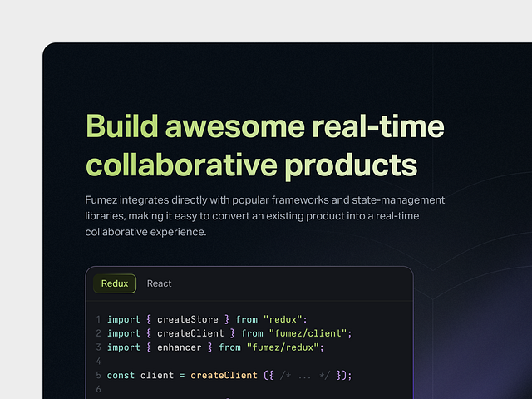The width and height of the screenshot is (532, 399).
Task: Click code line 3 importing enhancer
Action: click(x=215, y=347)
